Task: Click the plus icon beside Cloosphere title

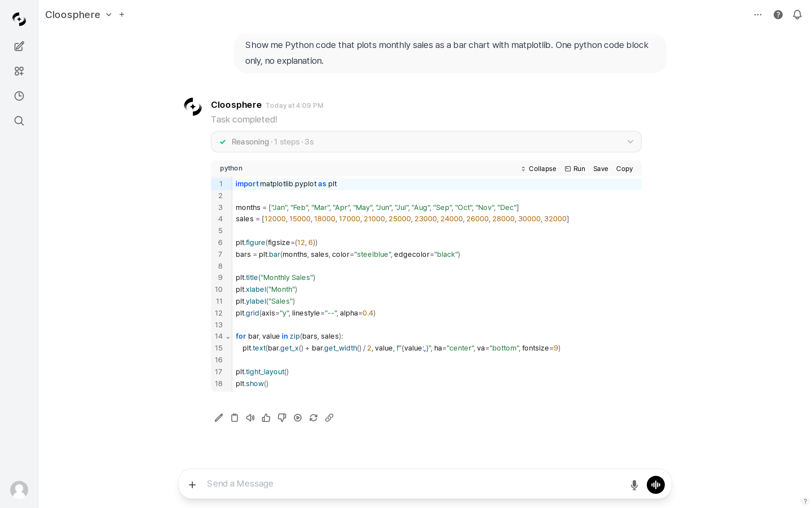Action: click(122, 14)
